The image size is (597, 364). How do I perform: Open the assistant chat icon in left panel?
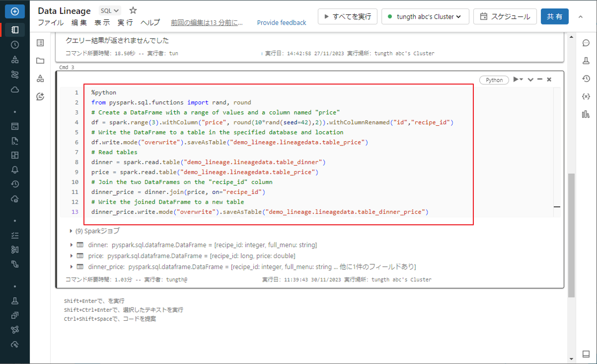[40, 96]
